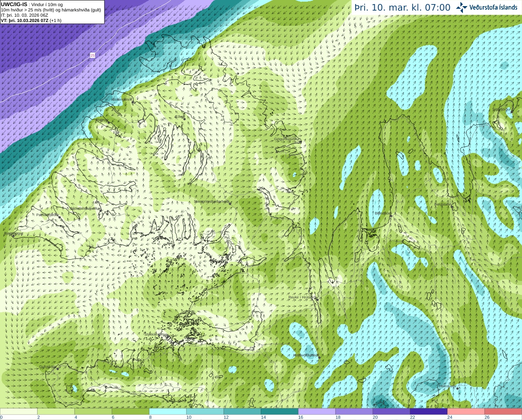Click the '25' contour label on the map
Viewport: 522px width, 420px height.
[x=93, y=55]
